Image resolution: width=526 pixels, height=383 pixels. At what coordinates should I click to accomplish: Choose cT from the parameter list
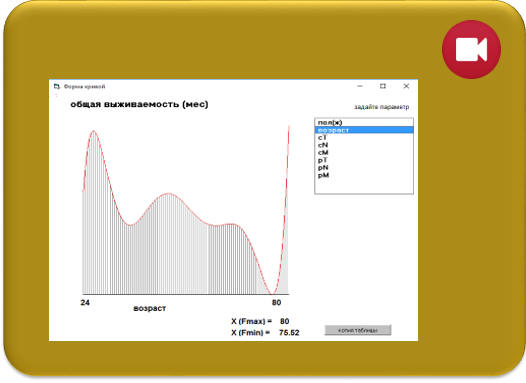[364, 138]
